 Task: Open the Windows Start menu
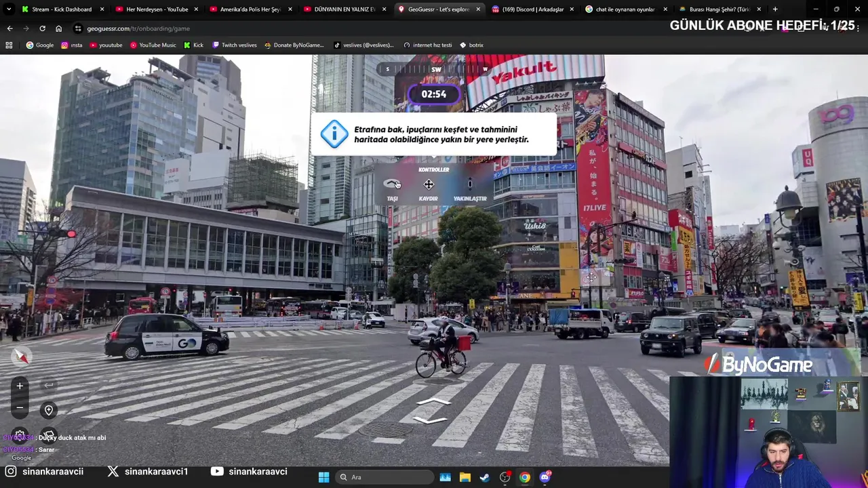(x=323, y=477)
